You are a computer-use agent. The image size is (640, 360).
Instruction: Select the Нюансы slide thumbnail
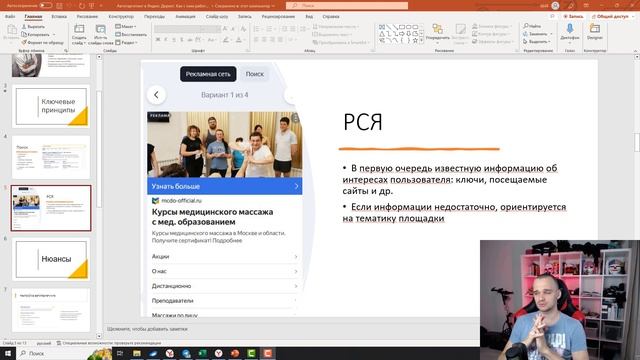[x=51, y=259]
